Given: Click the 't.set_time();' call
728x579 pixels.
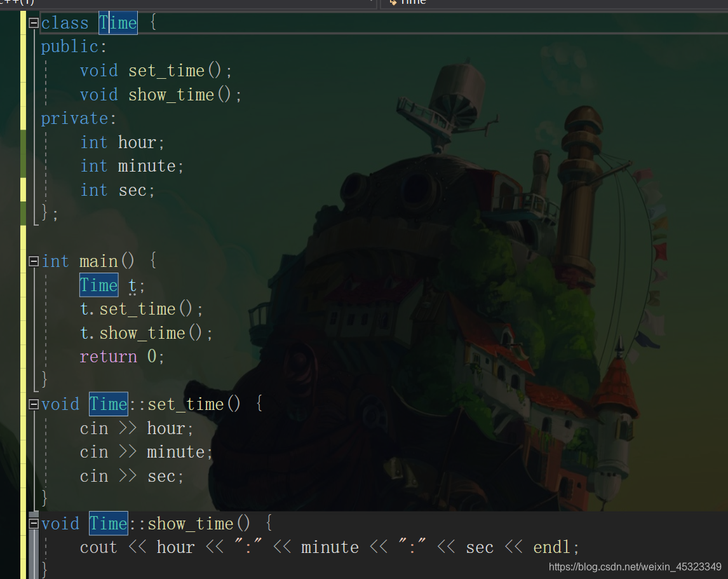Looking at the screenshot, I should point(141,309).
